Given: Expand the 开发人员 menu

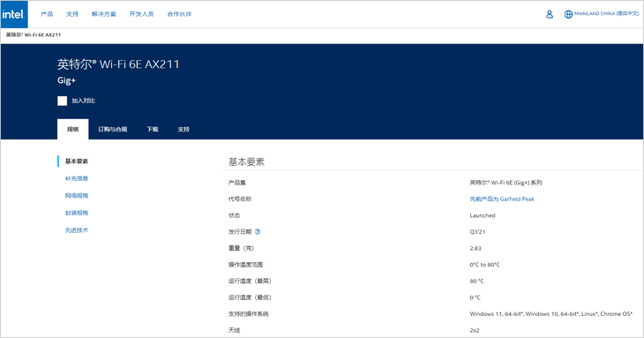Looking at the screenshot, I should pyautogui.click(x=142, y=14).
